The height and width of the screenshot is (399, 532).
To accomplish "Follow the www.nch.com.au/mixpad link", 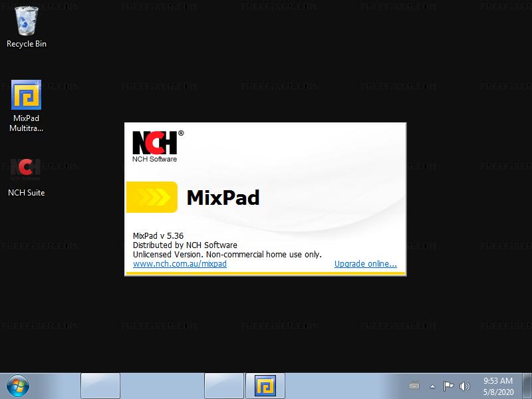I will point(180,263).
